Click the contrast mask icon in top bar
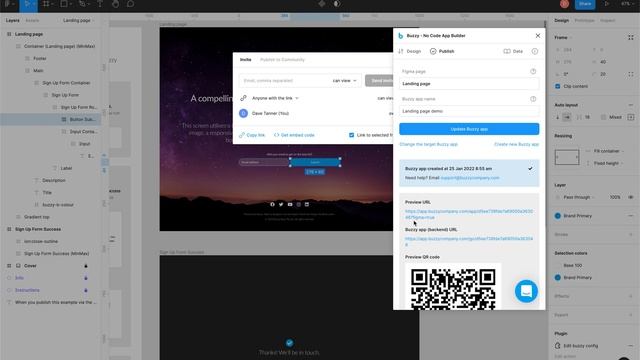Screen dimensions: 640x360 click(x=337, y=4)
